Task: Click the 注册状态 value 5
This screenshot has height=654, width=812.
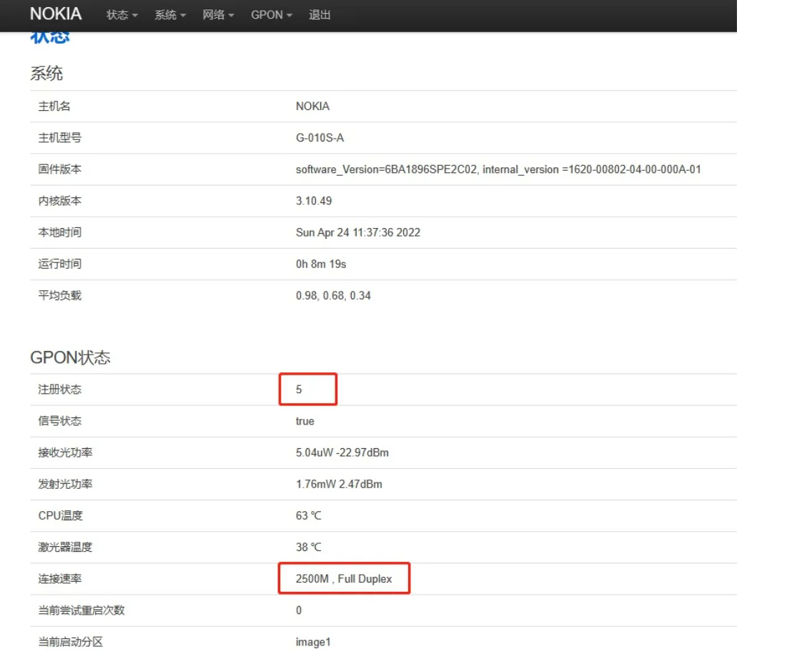Action: point(299,390)
